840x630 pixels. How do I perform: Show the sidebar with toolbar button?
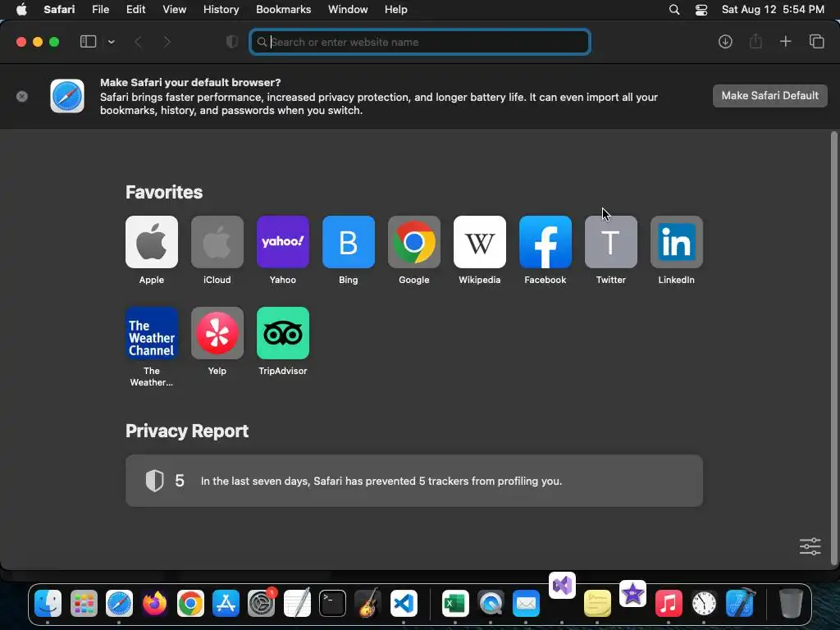tap(88, 42)
